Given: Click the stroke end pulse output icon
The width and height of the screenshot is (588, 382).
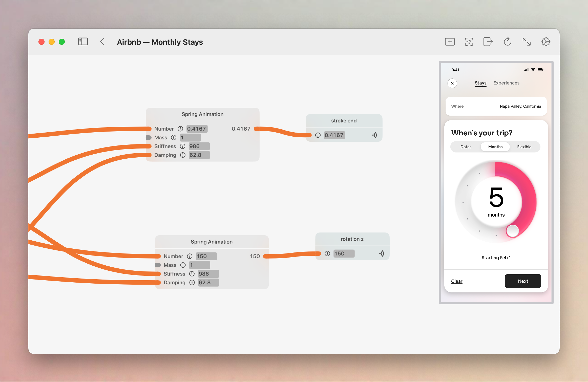Looking at the screenshot, I should tap(374, 135).
